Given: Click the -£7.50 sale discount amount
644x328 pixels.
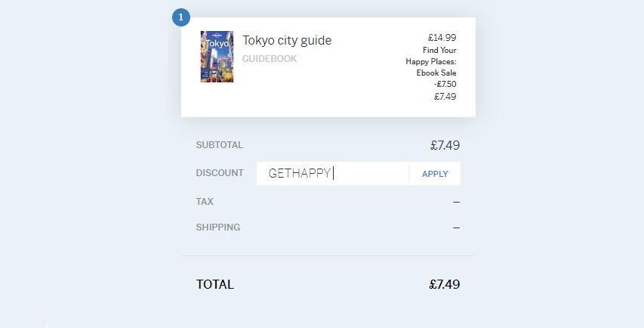Looking at the screenshot, I should pos(445,85).
